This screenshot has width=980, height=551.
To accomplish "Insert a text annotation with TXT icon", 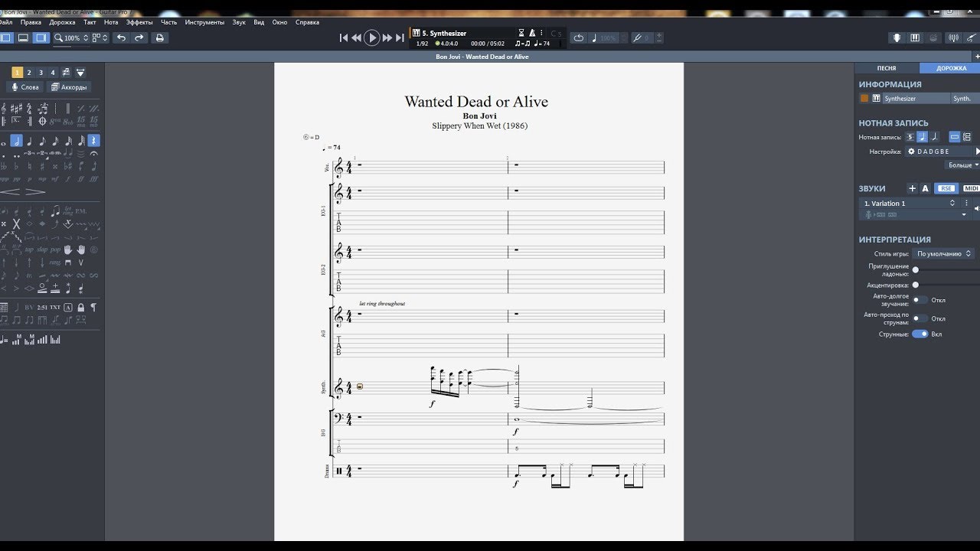I will coord(55,307).
